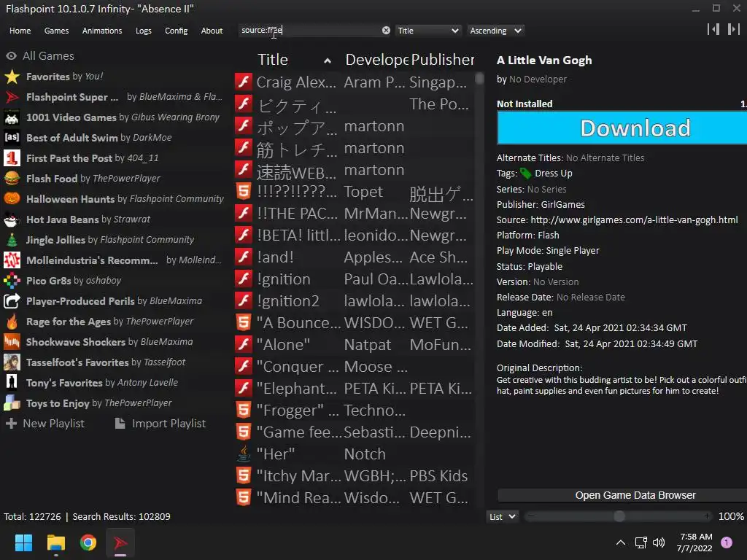Open the Animations tab
This screenshot has width=747, height=560.
102,31
